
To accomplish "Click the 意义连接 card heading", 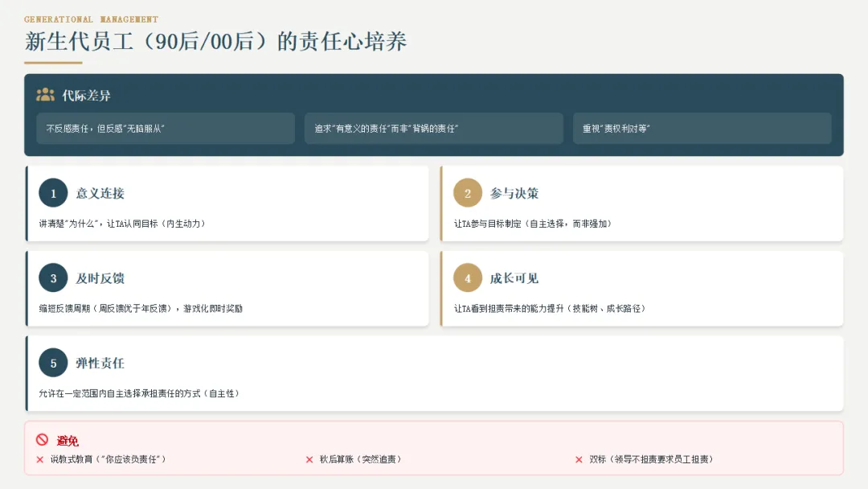I will click(x=100, y=193).
